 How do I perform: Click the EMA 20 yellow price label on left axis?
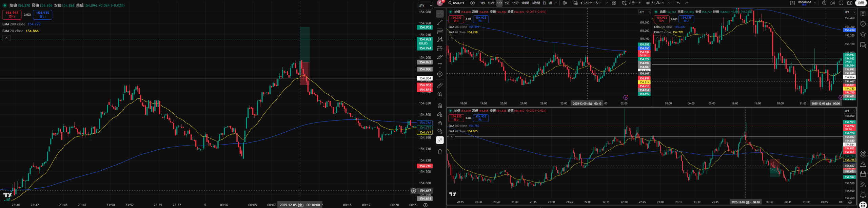(425, 132)
